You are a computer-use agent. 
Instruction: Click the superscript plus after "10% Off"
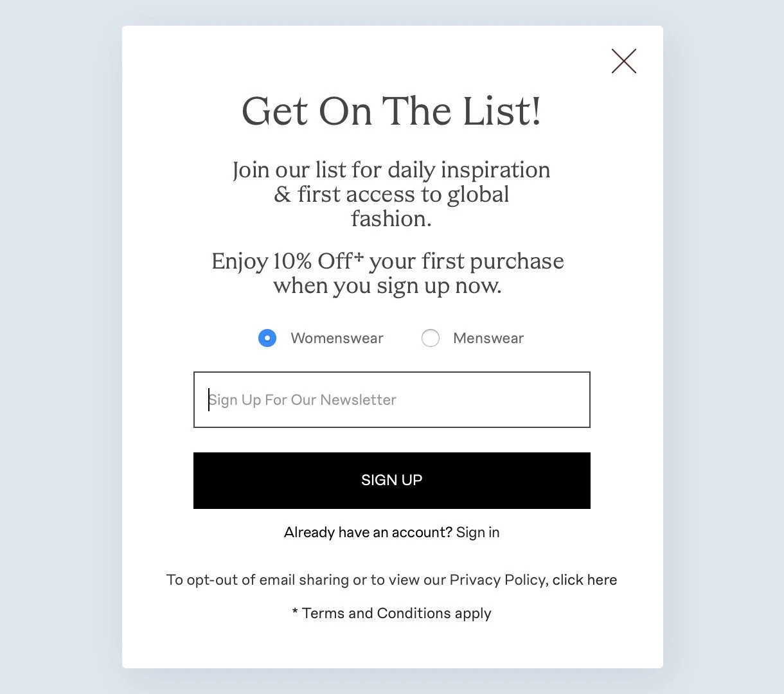[x=359, y=256]
